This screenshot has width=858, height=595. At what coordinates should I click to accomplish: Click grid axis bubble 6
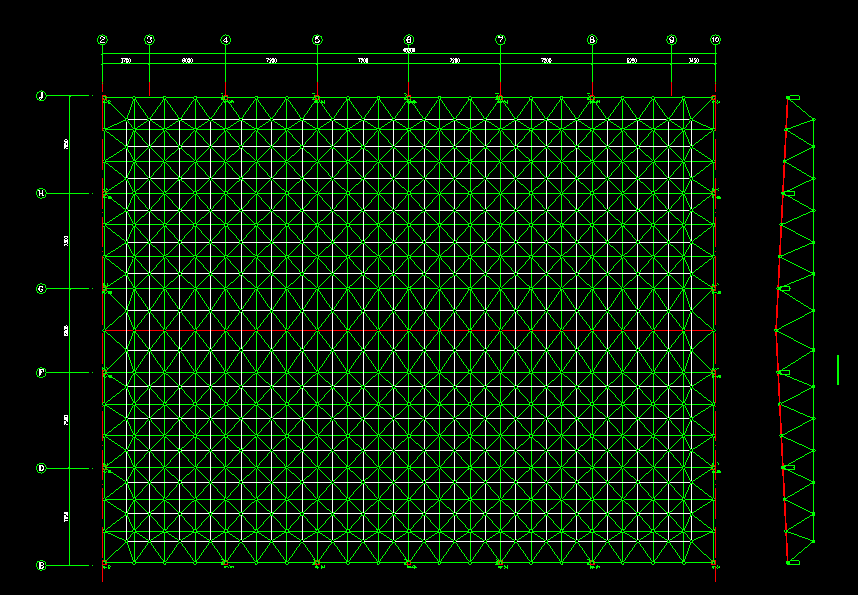(x=408, y=40)
